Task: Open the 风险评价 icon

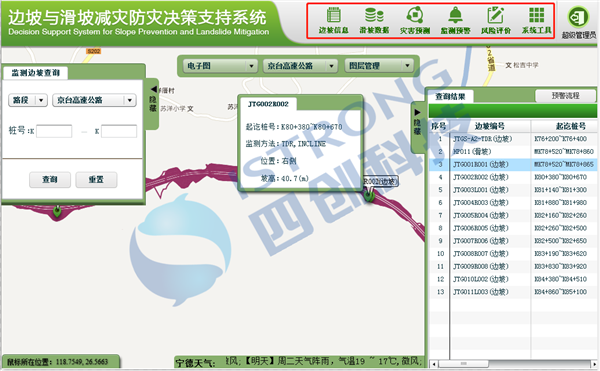Action: click(496, 21)
